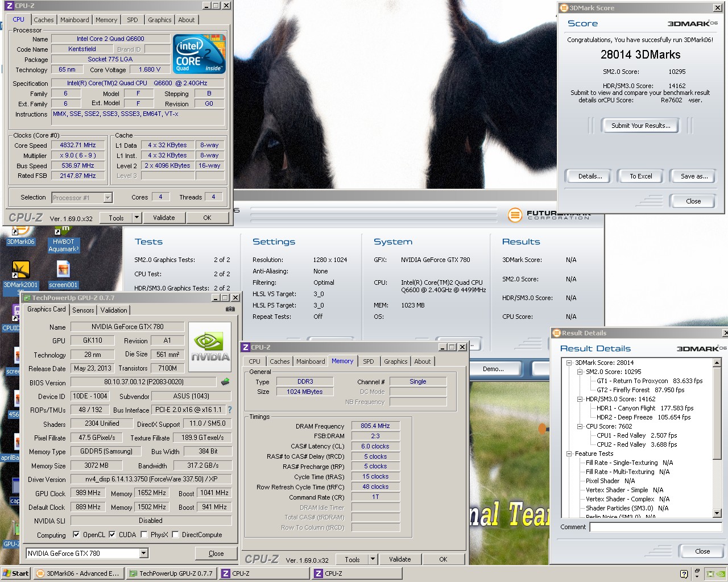This screenshot has width=728, height=582.
Task: Click the Result Details scrollbar thumb
Action: [717, 412]
